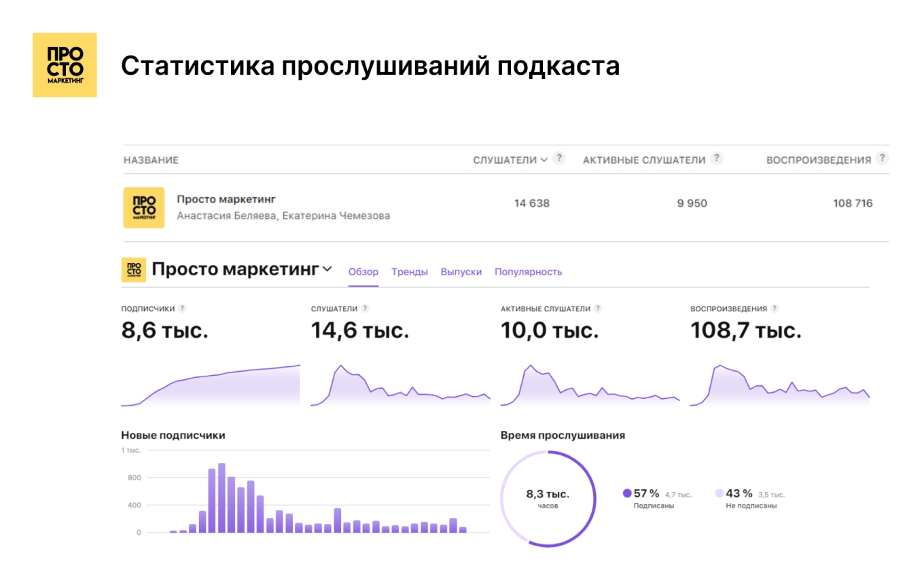Click the podcast cover thumbnail in the table row
The width and height of the screenshot is (924, 581).
[x=143, y=207]
